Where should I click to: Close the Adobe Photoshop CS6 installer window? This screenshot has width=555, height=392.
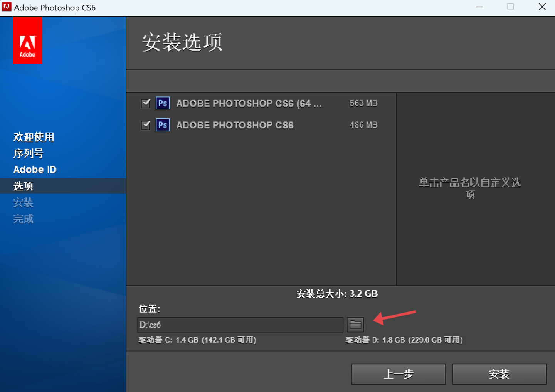point(542,7)
